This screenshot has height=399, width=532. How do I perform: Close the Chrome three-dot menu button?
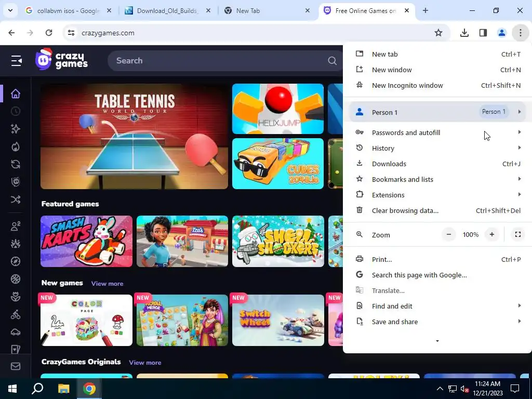(x=520, y=33)
